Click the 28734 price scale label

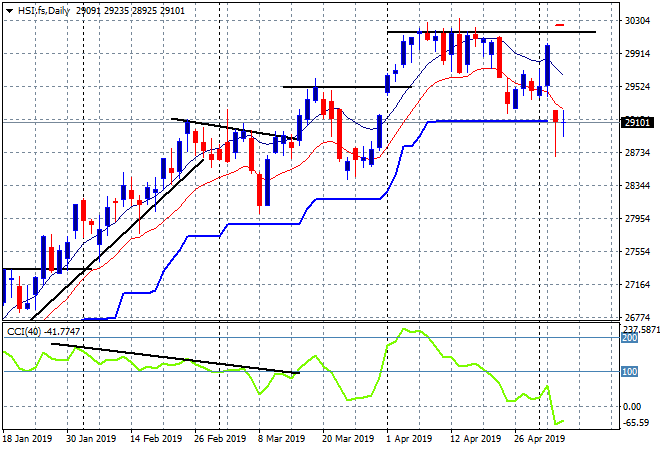(637, 152)
